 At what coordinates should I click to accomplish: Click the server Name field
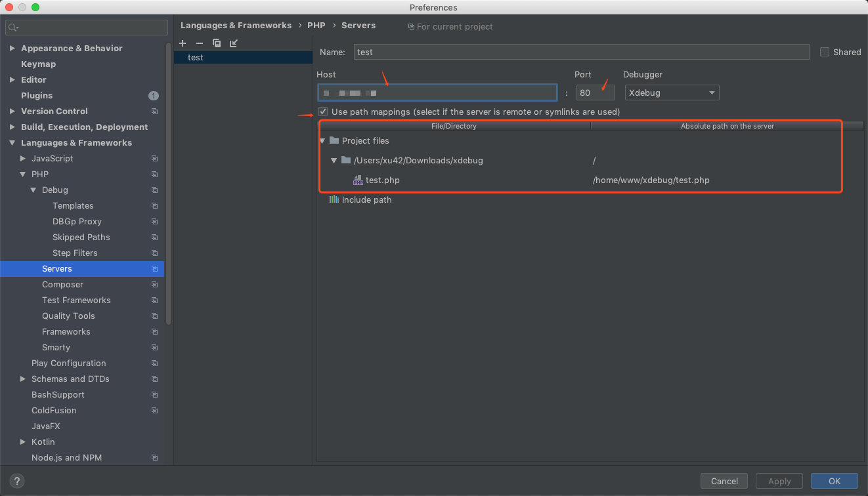coord(581,52)
